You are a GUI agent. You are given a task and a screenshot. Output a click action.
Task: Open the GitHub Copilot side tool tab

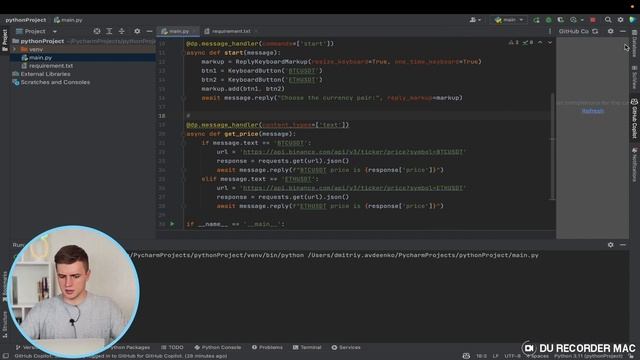point(634,118)
